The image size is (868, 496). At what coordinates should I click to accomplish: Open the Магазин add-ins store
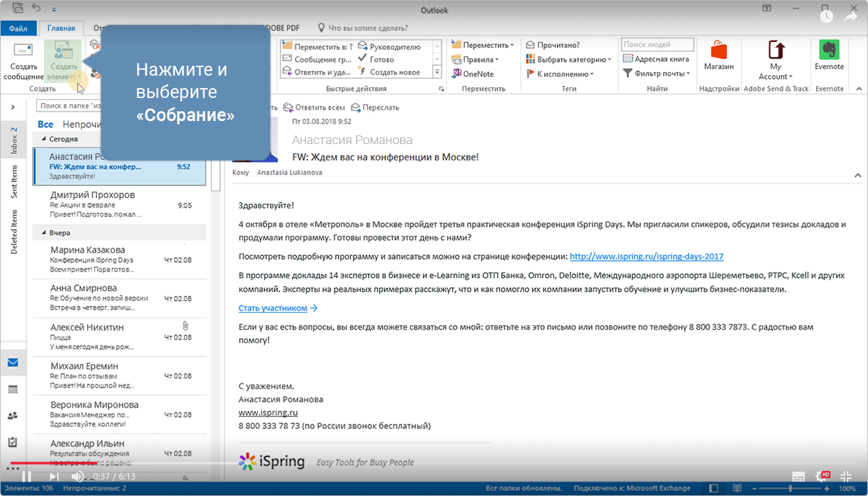pyautogui.click(x=718, y=55)
